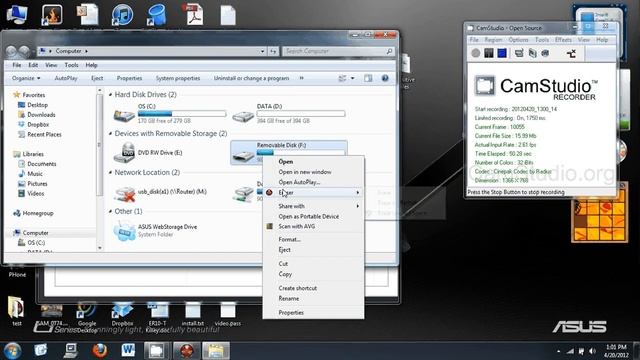Open the Explorer Tools menu

71,65
